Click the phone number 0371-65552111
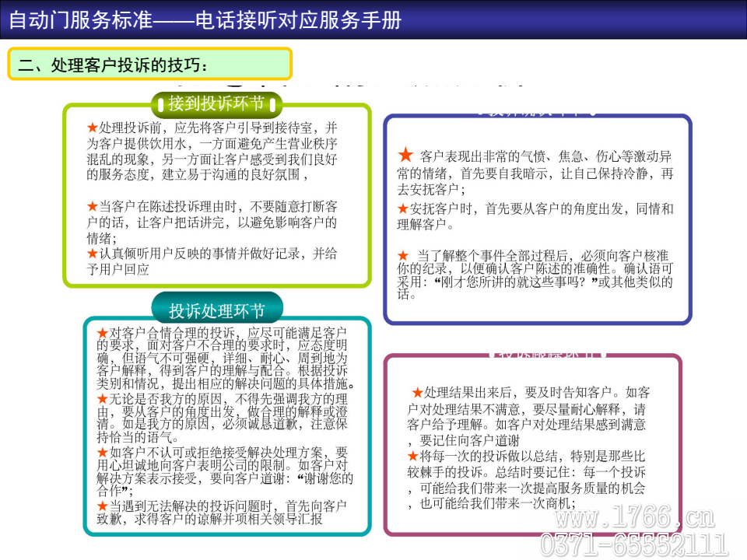Screen dimensions: 747x560 tap(634, 545)
